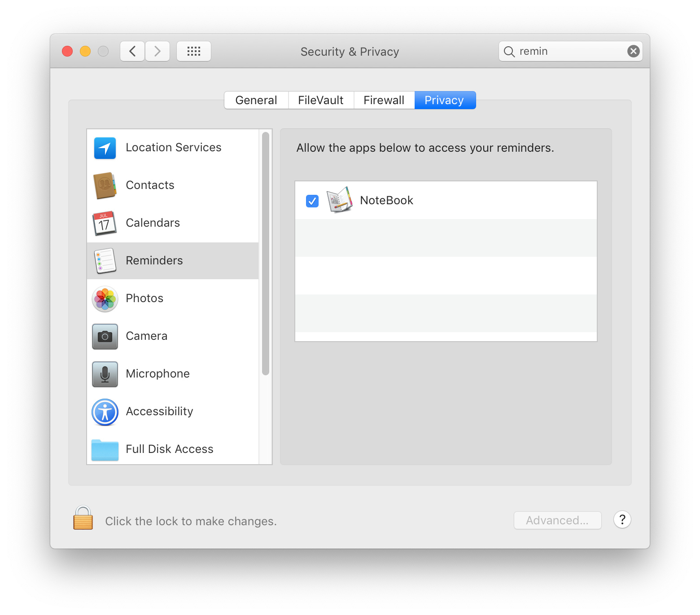Click the Advanced... button
Image resolution: width=700 pixels, height=615 pixels.
pos(557,520)
